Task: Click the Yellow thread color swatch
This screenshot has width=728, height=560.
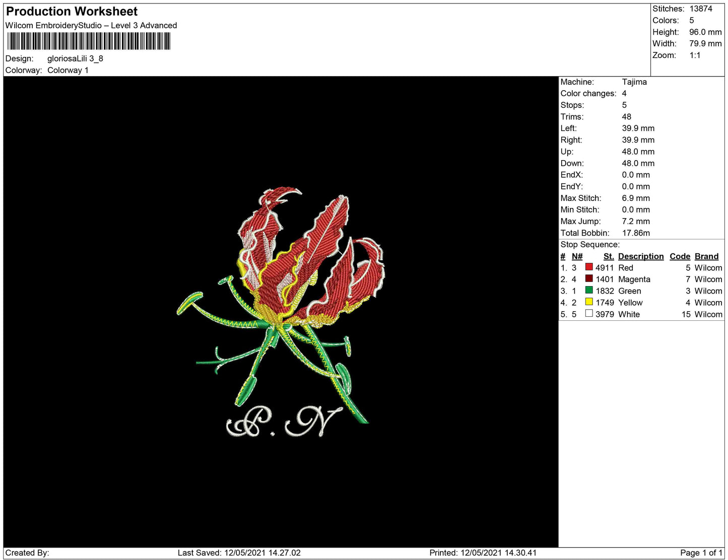Action: 588,302
